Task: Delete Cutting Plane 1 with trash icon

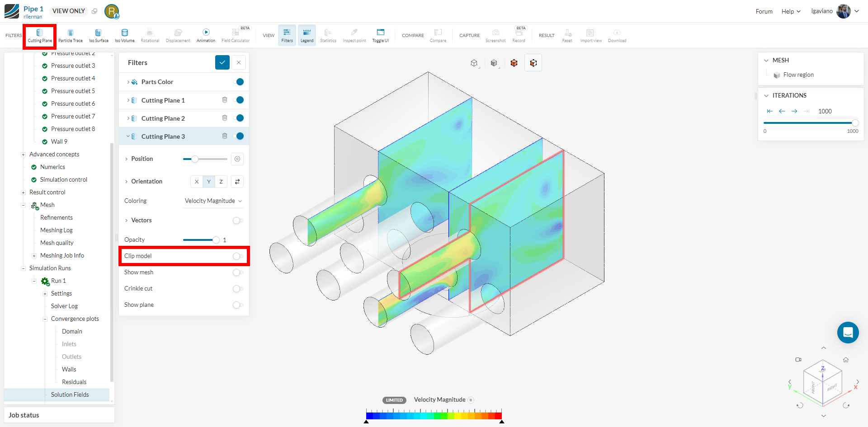Action: (225, 100)
